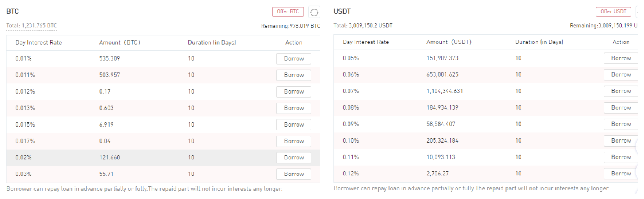Click the Offer USDT button
The height and width of the screenshot is (199, 644).
[613, 12]
